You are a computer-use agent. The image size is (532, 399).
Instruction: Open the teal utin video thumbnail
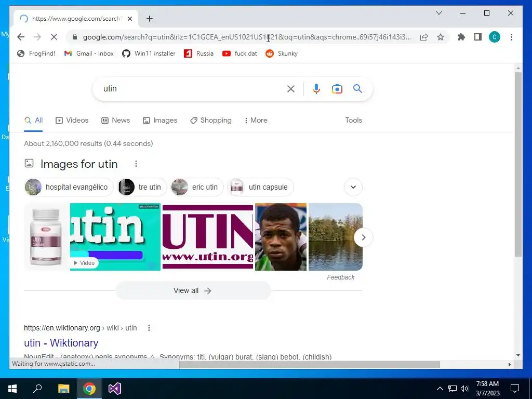click(115, 237)
